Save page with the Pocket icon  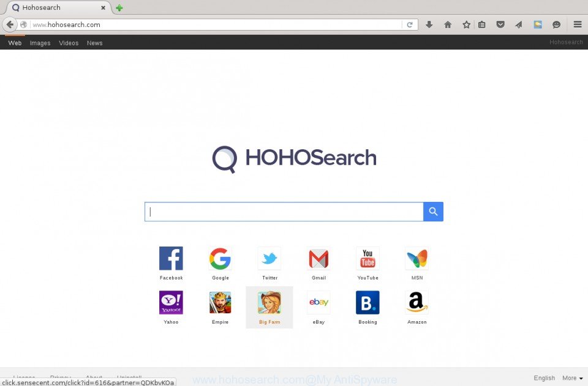pyautogui.click(x=500, y=24)
